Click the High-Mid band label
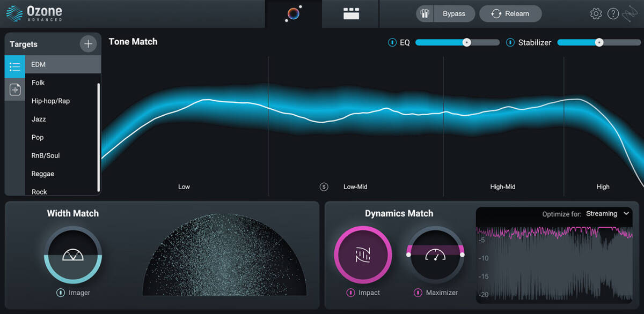 pos(503,187)
